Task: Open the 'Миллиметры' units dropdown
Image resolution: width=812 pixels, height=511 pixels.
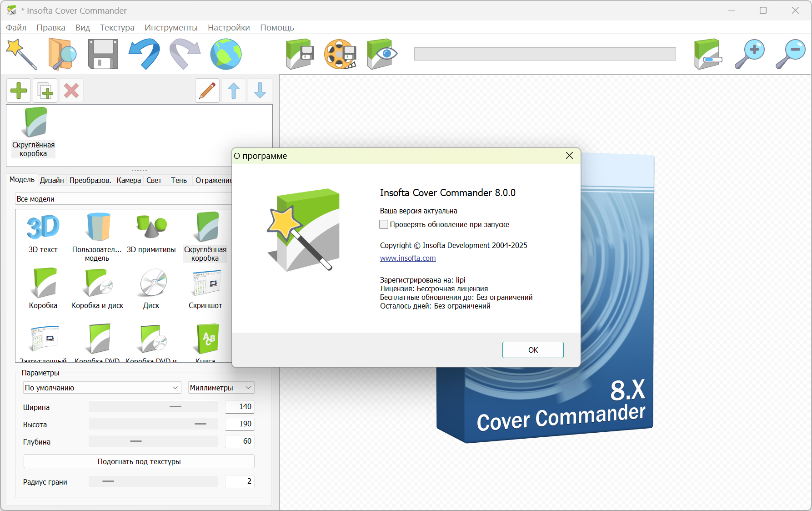Action: pos(221,388)
